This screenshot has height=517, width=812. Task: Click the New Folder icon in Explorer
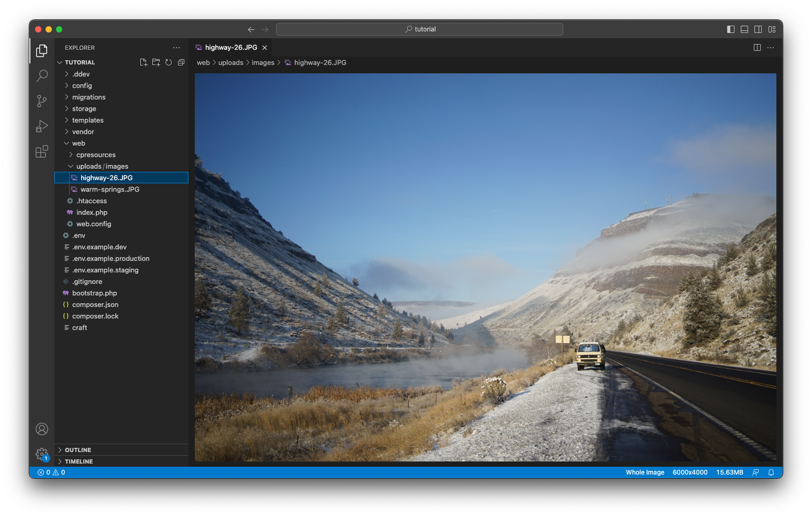tap(156, 62)
